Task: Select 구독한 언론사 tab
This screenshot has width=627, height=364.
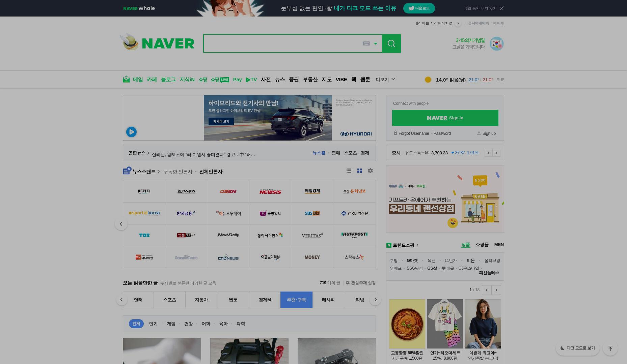Action: coord(178,172)
